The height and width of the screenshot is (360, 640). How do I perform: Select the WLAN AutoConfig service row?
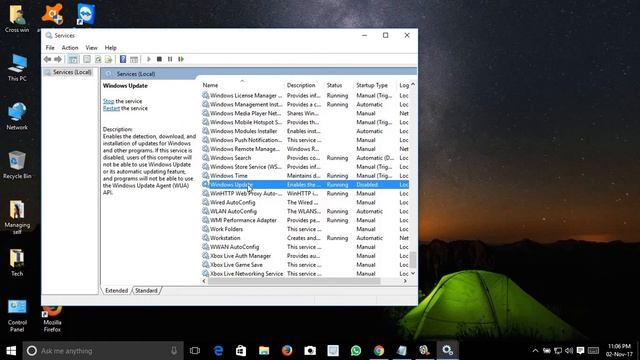(x=305, y=211)
